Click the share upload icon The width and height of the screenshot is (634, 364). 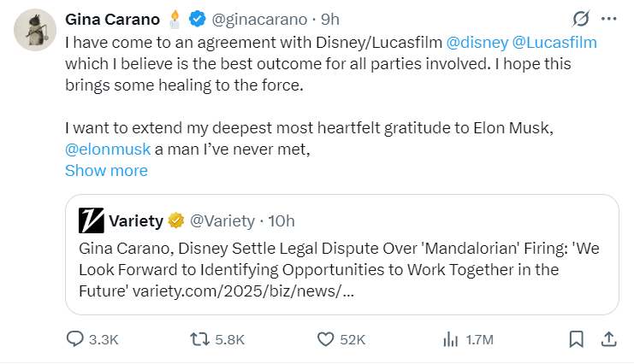point(608,339)
